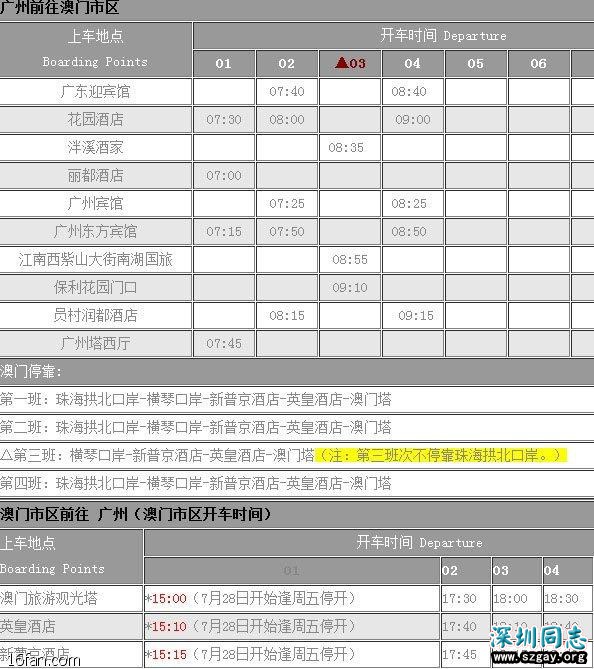594x669 pixels.
Task: Click the red triangle icon beside 03
Action: [x=342, y=63]
